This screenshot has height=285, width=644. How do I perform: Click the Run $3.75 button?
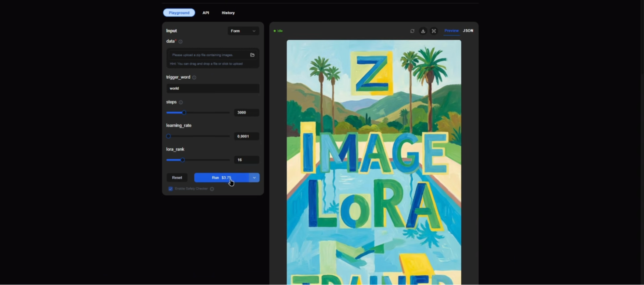pos(221,178)
